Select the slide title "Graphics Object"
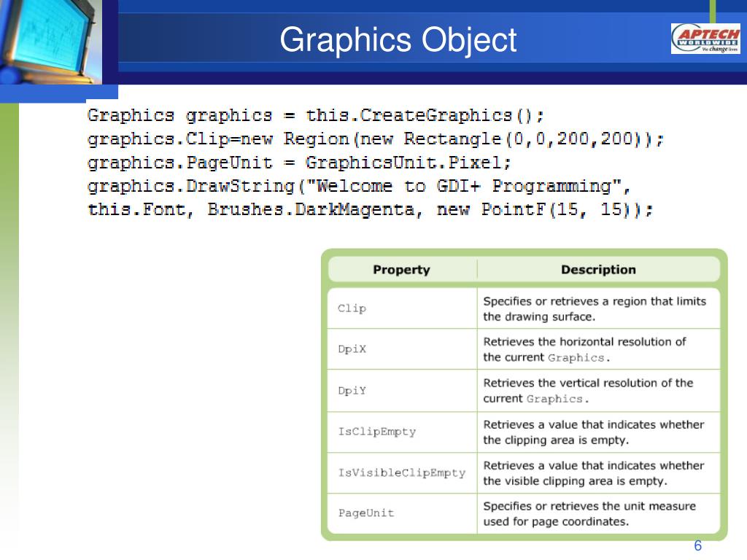This screenshot has height=560, width=747. pyautogui.click(x=398, y=39)
